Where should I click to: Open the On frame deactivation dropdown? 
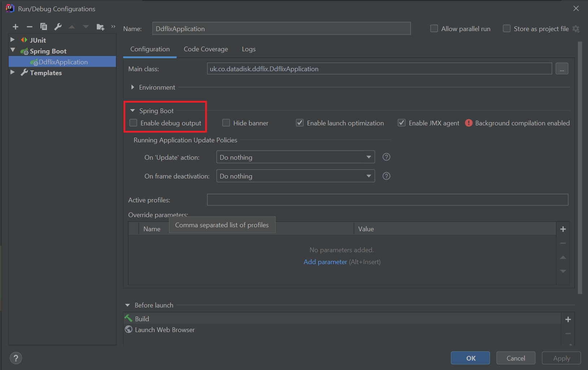click(x=295, y=176)
